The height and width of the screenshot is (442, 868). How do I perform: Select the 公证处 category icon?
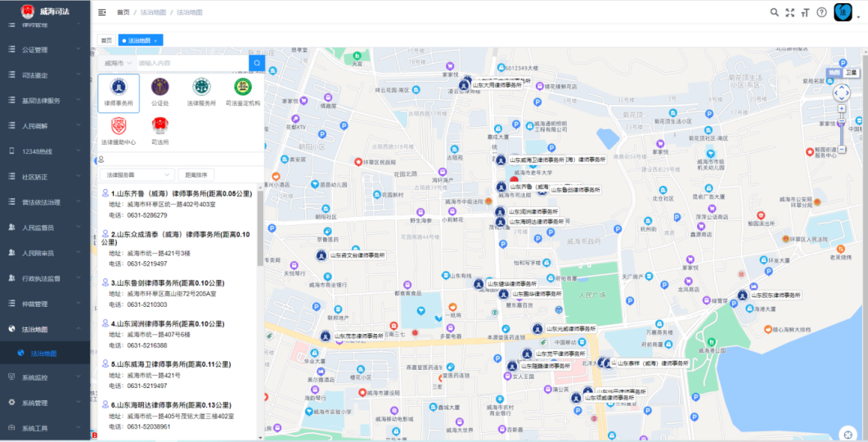pyautogui.click(x=160, y=92)
